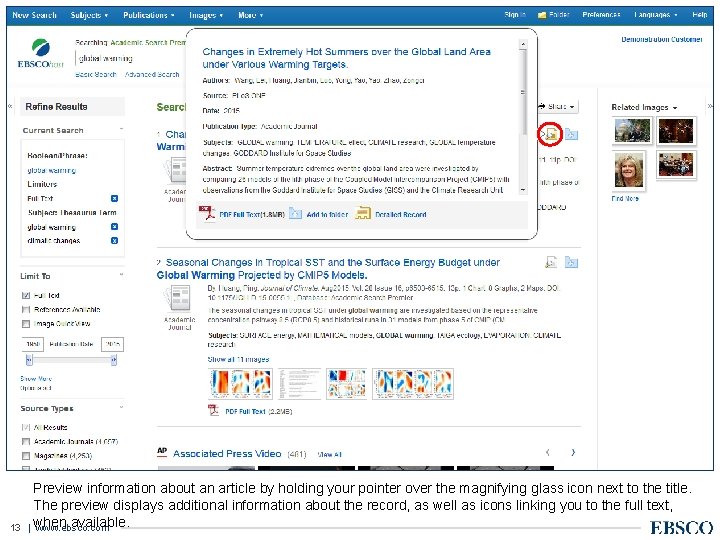Click View All for Associated Press Video

(x=329, y=454)
